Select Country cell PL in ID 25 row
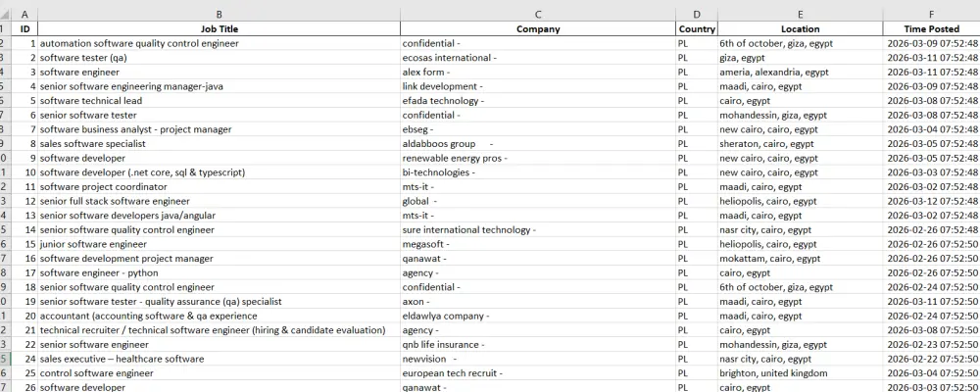Screen dimensions: 980x392 coord(697,374)
